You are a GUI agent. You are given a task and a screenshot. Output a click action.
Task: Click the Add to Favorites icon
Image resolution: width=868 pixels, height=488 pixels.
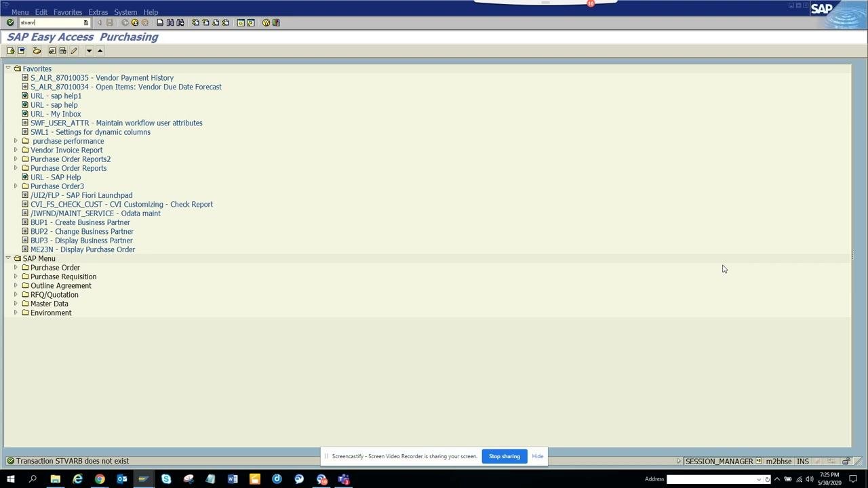[52, 51]
